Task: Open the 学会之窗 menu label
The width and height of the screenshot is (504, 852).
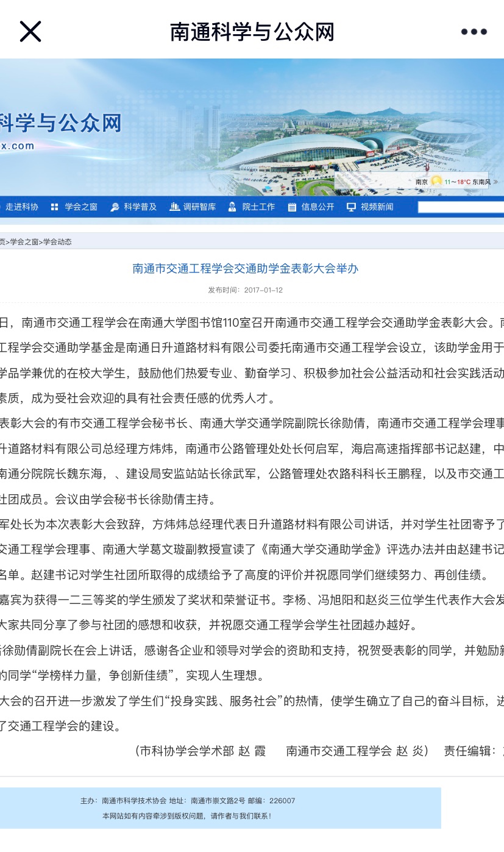Action: point(82,207)
